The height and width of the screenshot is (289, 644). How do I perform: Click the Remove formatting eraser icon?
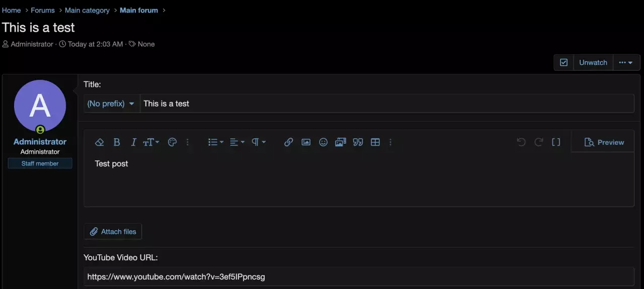pos(99,142)
